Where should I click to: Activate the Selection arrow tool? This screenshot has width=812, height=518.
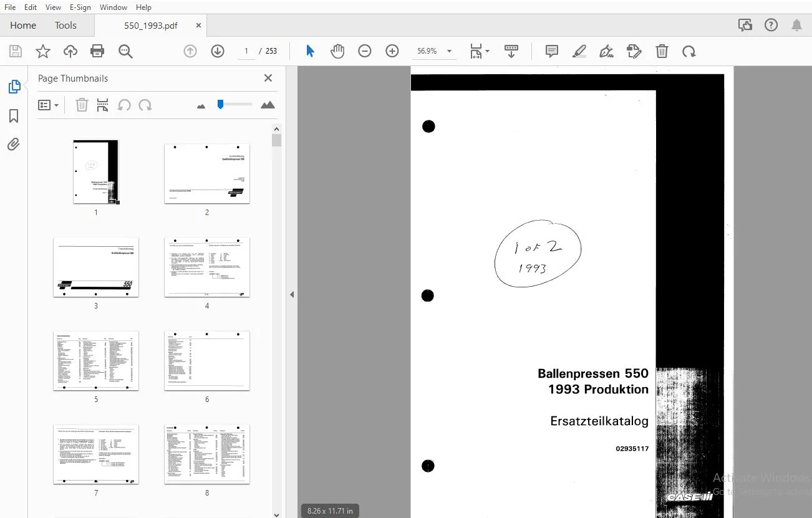(310, 51)
